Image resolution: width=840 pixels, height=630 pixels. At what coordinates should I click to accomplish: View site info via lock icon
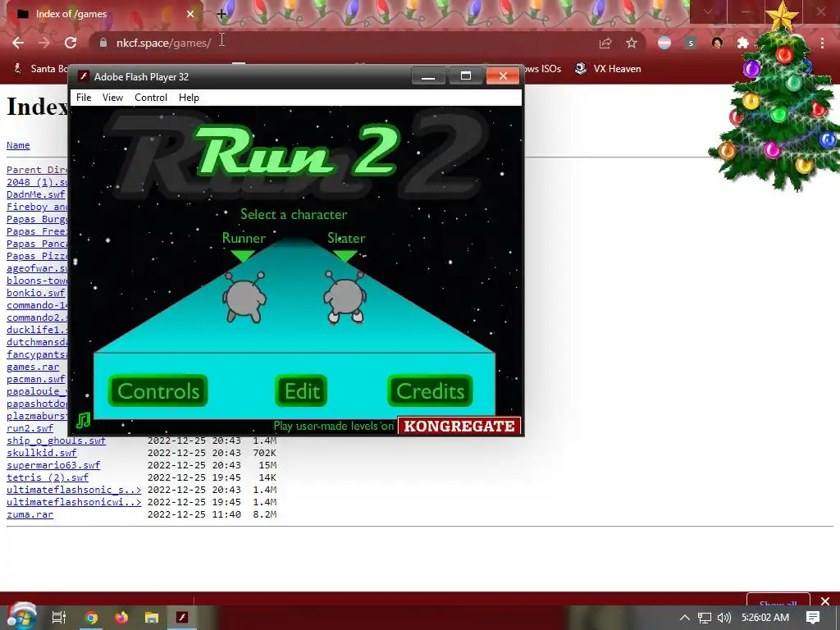(x=103, y=43)
